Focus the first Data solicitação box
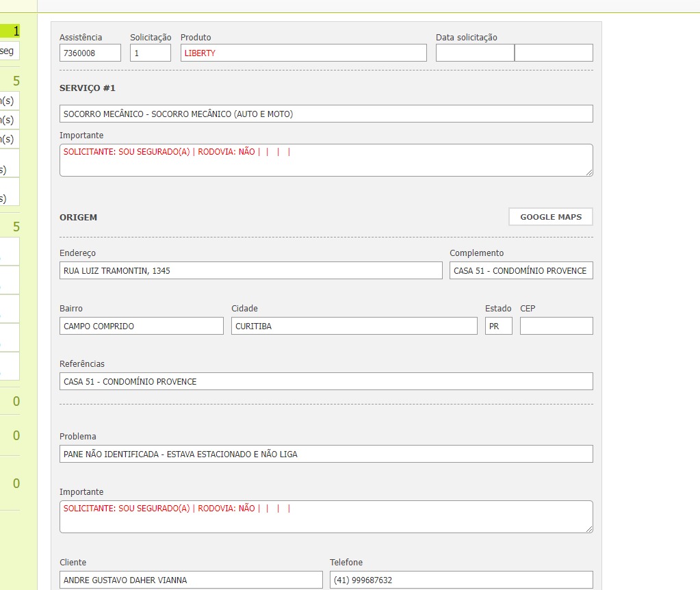This screenshot has height=590, width=700. pyautogui.click(x=475, y=53)
